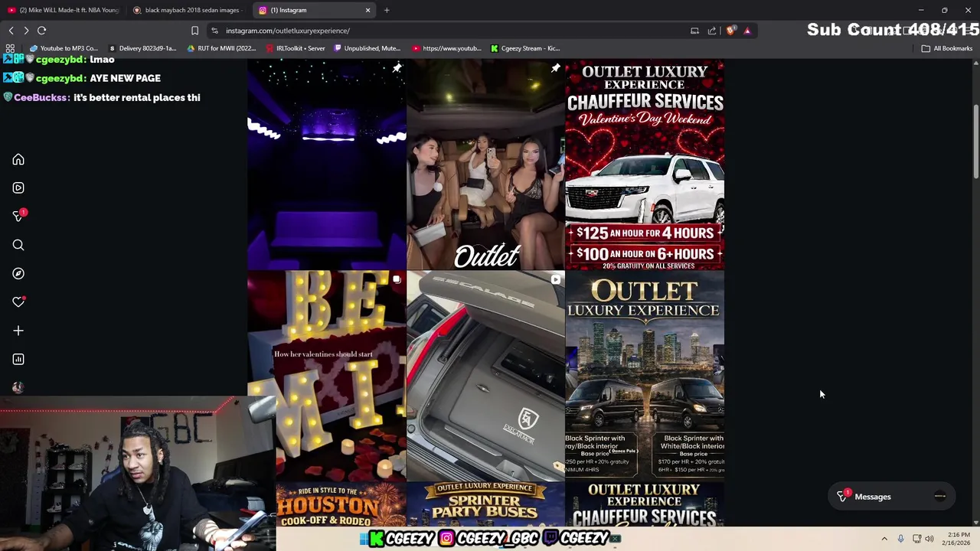Open the BE MINE marquee lights post
980x551 pixels.
tap(327, 376)
